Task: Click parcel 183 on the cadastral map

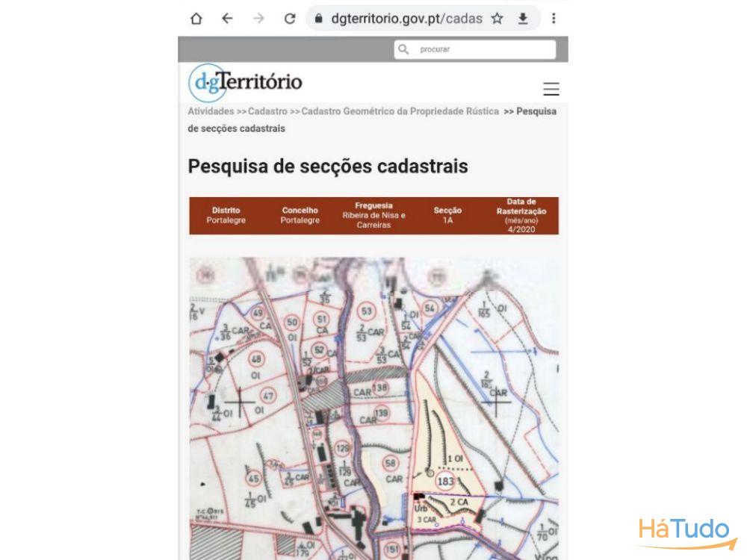Action: 446,481
